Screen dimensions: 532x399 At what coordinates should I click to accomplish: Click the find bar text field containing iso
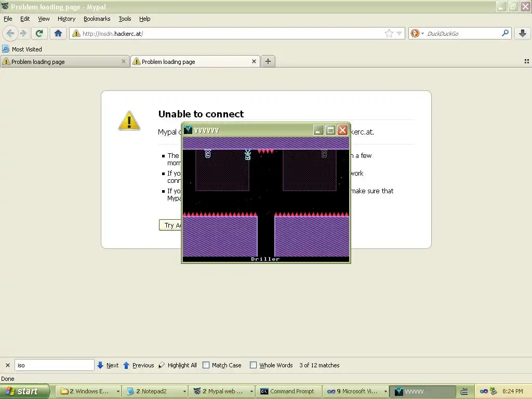point(54,365)
